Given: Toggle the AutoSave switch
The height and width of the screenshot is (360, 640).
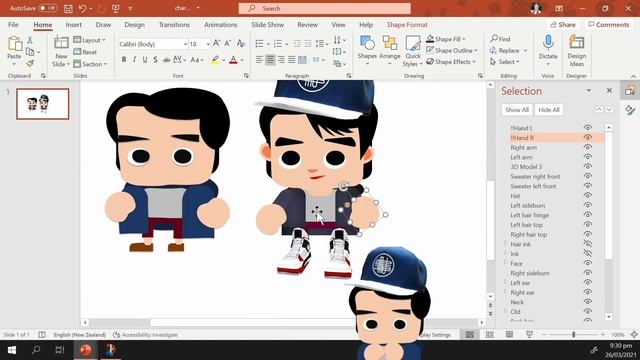Looking at the screenshot, I should point(48,8).
